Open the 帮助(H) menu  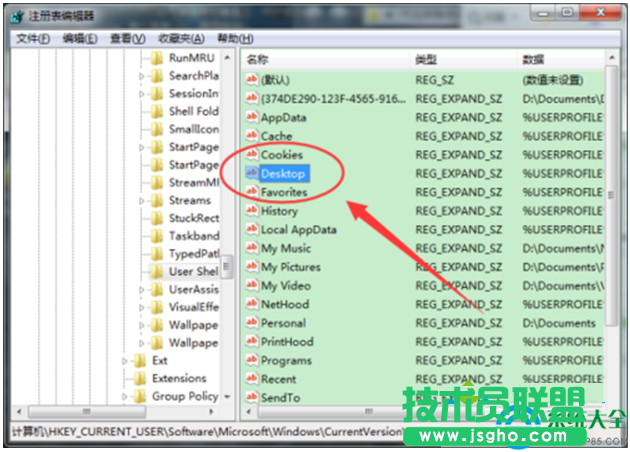pos(235,39)
